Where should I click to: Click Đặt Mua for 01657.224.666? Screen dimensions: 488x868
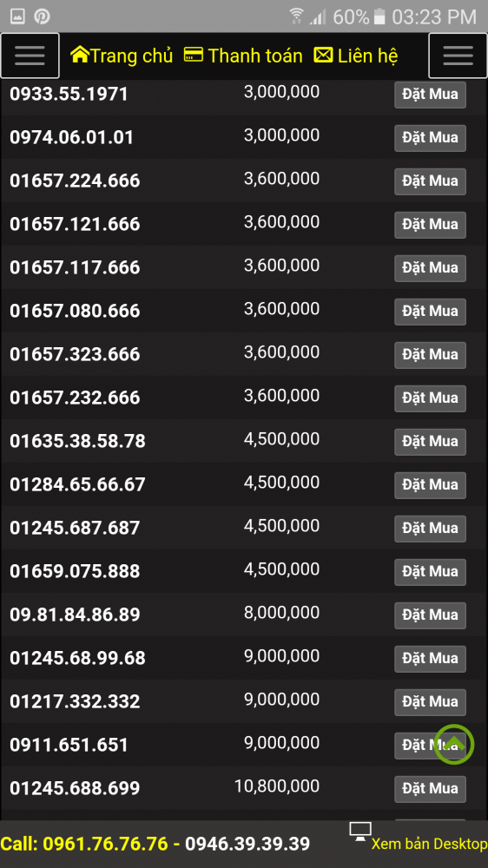point(430,181)
